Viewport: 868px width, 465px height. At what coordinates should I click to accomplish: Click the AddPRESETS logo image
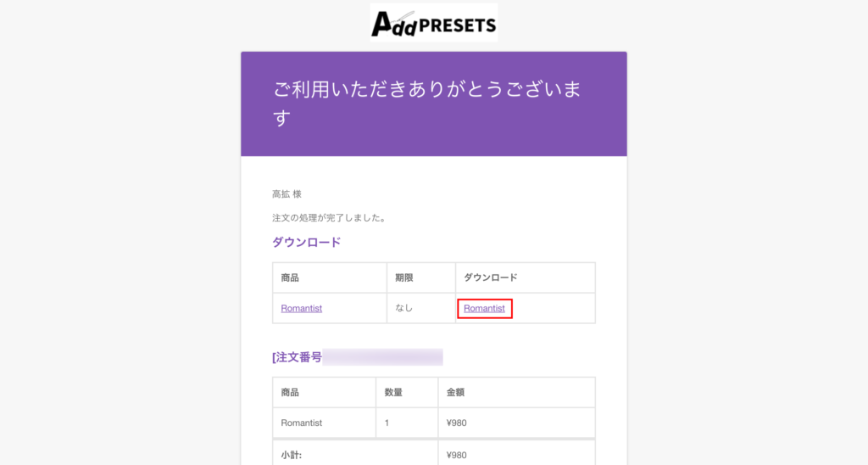433,23
